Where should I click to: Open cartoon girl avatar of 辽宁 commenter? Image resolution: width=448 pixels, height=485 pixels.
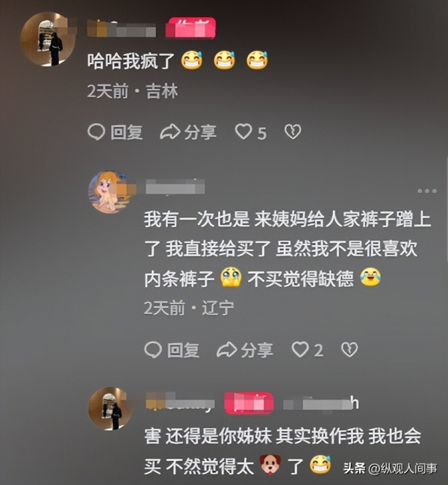[x=111, y=192]
